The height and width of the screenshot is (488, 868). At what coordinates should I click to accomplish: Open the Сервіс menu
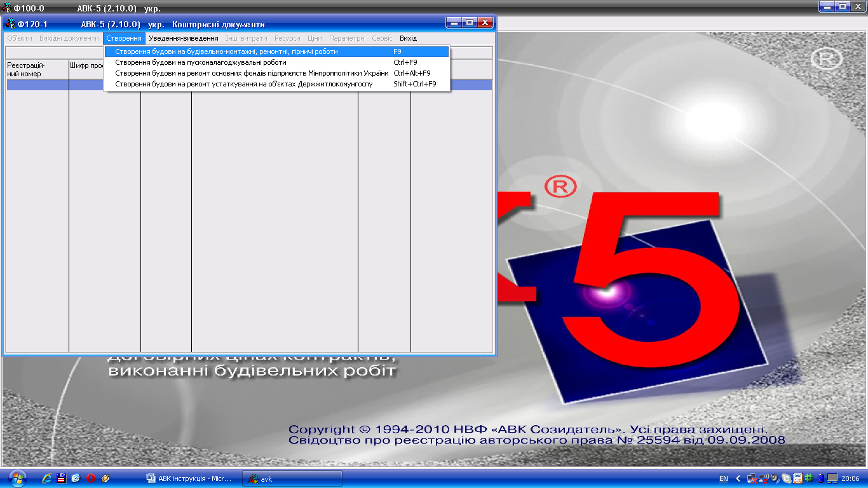(382, 38)
